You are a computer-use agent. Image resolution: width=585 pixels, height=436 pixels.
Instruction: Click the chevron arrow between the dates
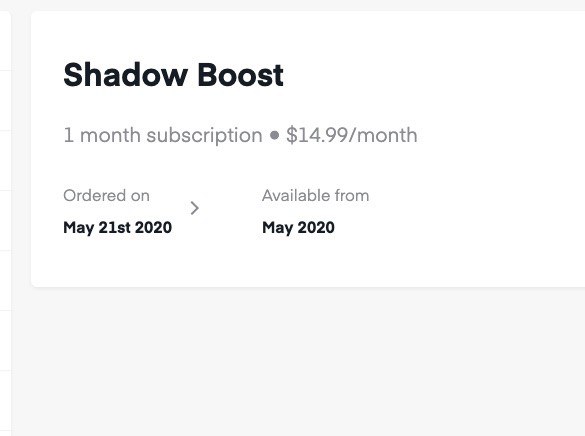(194, 208)
